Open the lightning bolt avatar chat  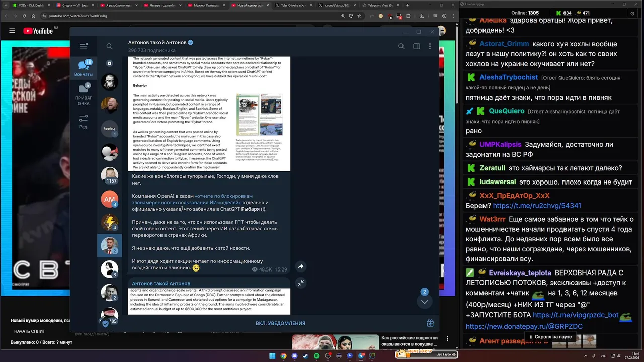(109, 222)
